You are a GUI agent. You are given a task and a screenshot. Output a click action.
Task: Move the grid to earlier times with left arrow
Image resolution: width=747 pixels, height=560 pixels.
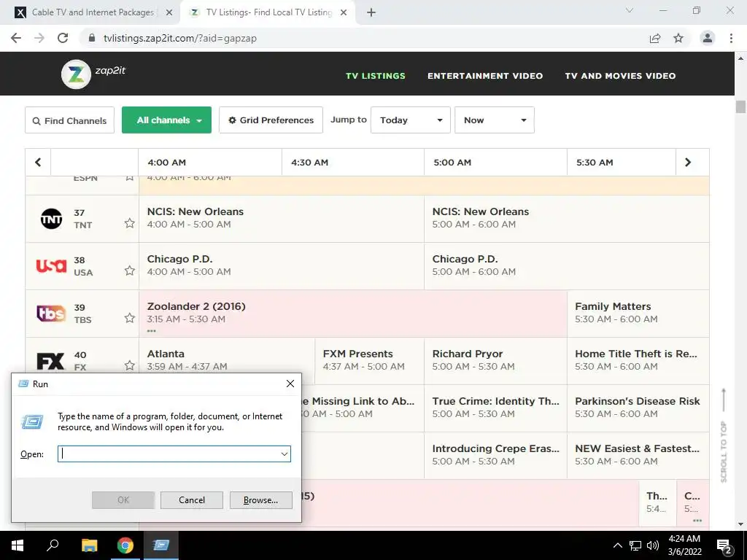tap(38, 163)
